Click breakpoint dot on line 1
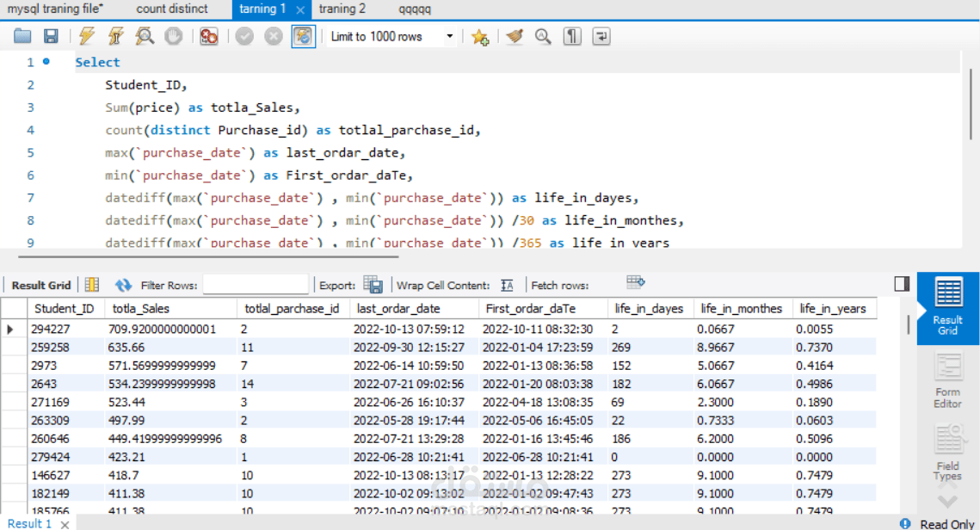The height and width of the screenshot is (530, 980). pyautogui.click(x=46, y=61)
